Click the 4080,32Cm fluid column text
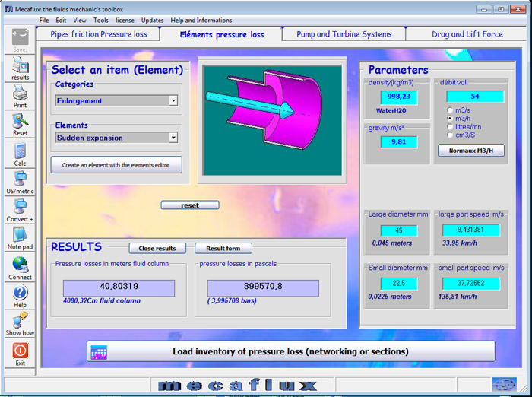The image size is (532, 397). point(102,300)
